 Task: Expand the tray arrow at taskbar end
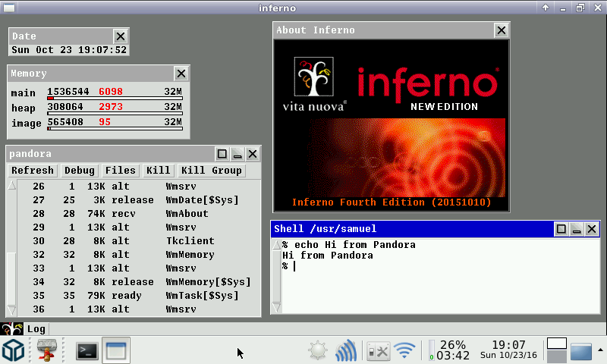coord(600,350)
